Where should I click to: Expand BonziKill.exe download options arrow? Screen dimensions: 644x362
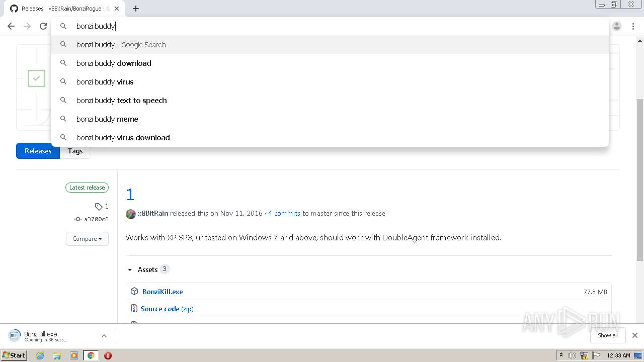click(x=104, y=336)
